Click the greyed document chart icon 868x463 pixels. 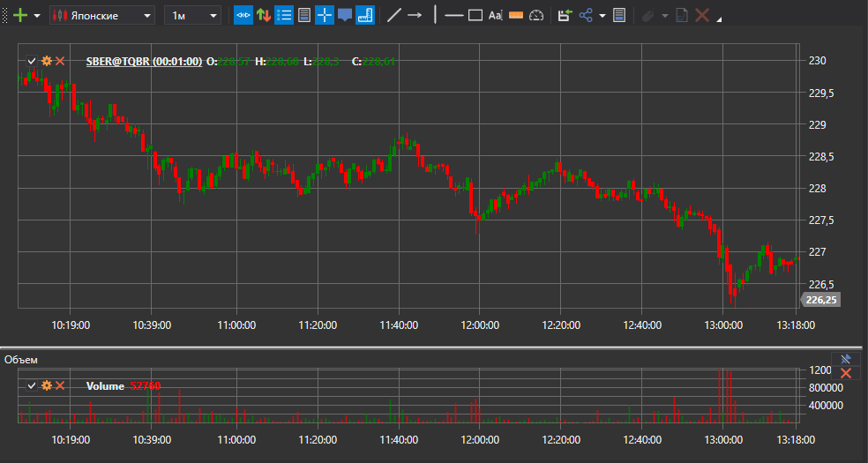point(682,16)
